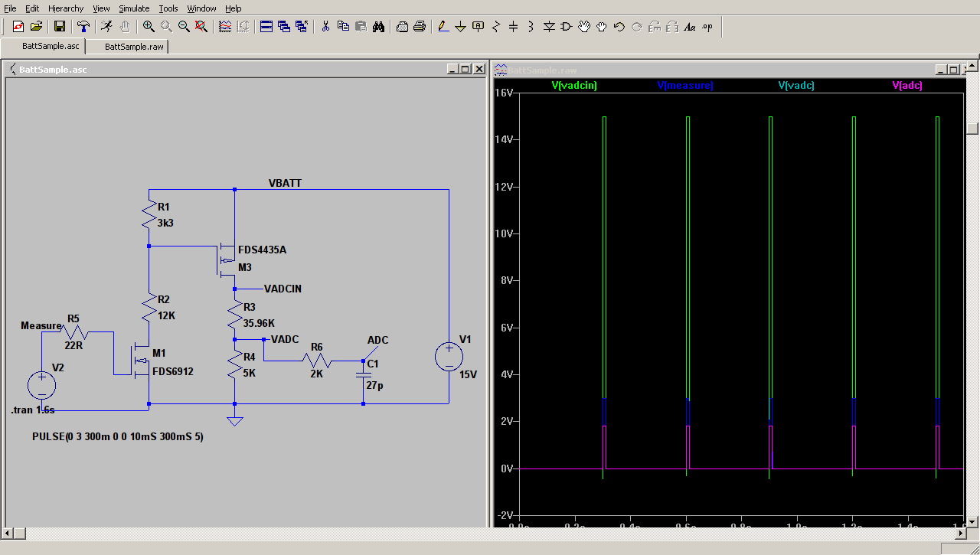Open the Hierarchy menu
Screen dimensions: 980x555
click(x=66, y=8)
